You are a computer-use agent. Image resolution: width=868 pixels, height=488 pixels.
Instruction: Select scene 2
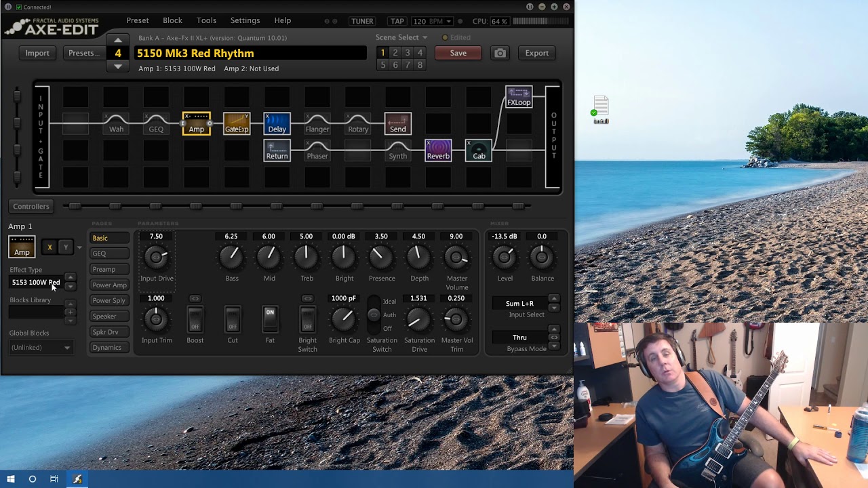tap(395, 53)
